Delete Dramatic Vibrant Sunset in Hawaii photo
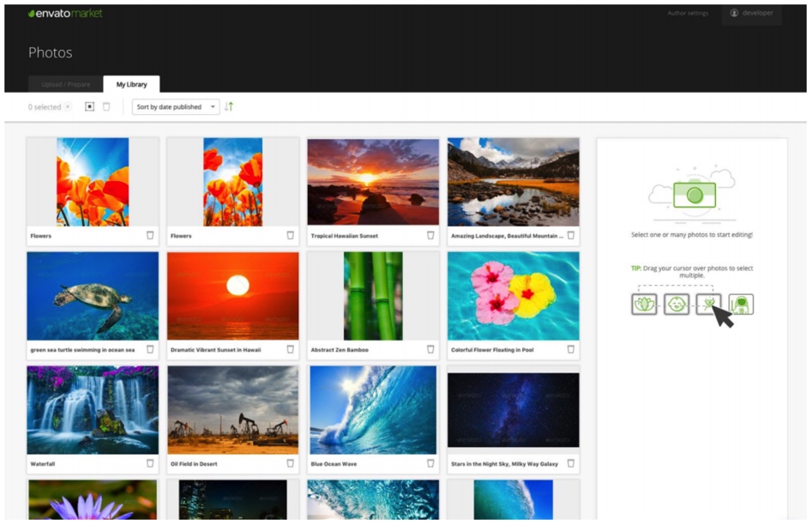 click(x=290, y=349)
